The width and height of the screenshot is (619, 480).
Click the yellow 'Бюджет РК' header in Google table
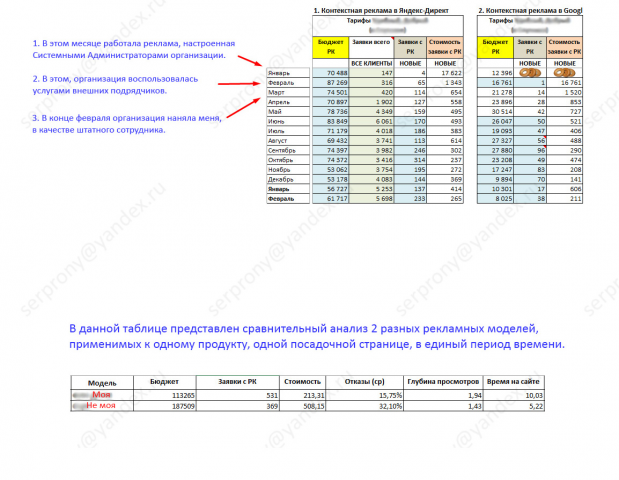tap(495, 47)
